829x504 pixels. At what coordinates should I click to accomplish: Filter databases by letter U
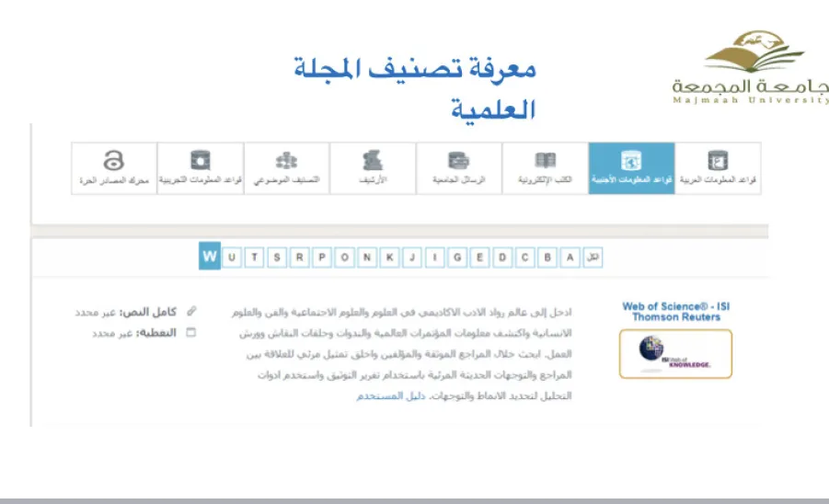pyautogui.click(x=232, y=258)
